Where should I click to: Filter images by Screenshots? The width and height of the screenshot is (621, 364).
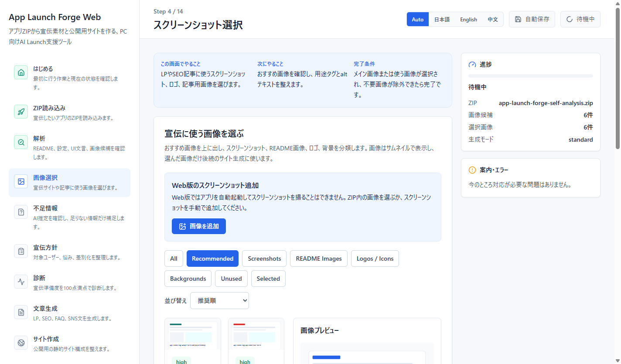(x=264, y=259)
